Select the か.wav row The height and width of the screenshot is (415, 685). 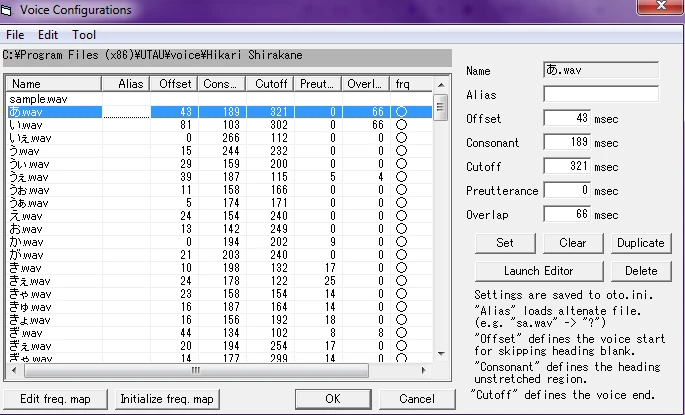[220, 242]
